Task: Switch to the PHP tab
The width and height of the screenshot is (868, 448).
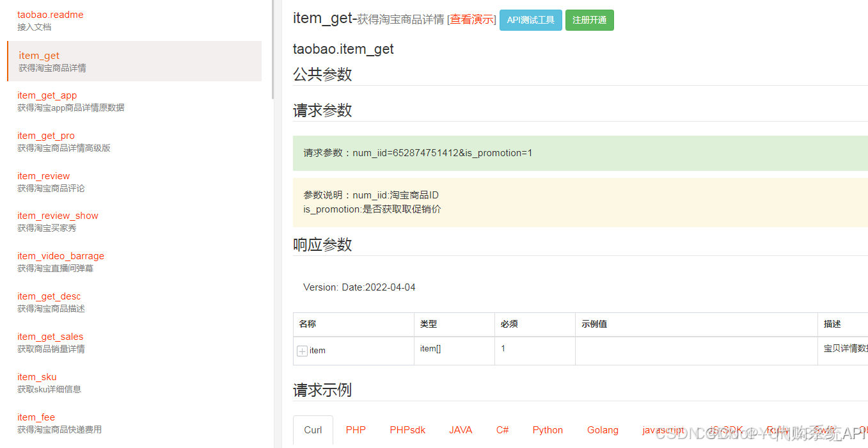Action: click(x=356, y=430)
